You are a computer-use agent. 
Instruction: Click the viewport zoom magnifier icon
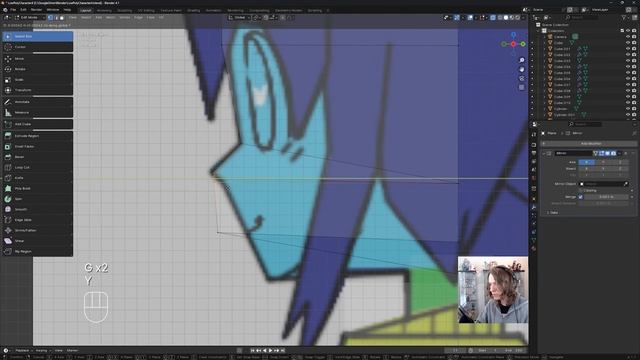(x=522, y=60)
